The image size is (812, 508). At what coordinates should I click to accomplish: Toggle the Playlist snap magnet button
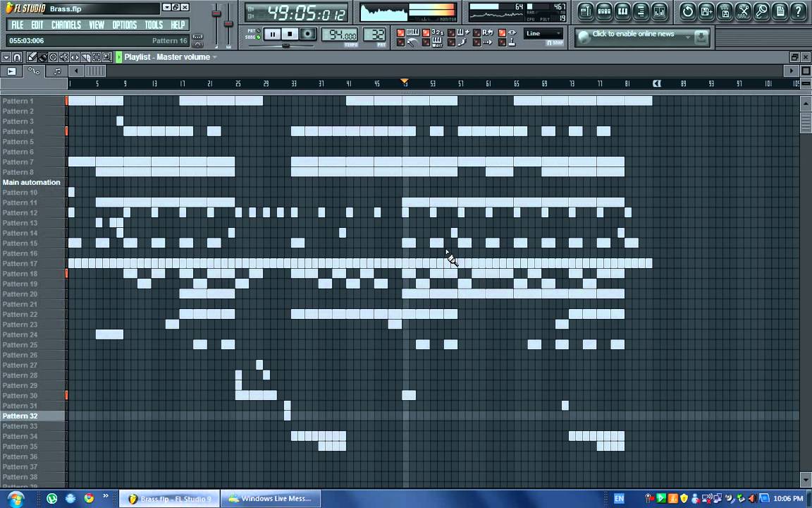(x=17, y=57)
